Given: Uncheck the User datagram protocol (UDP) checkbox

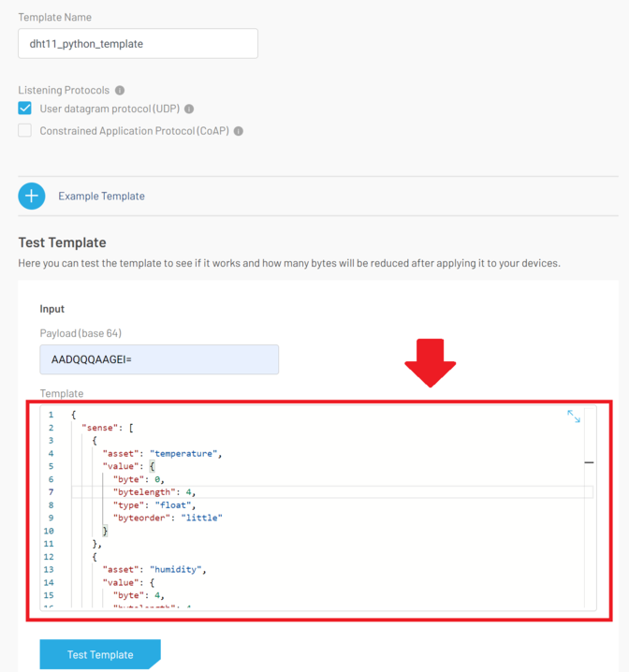Looking at the screenshot, I should click(25, 110).
